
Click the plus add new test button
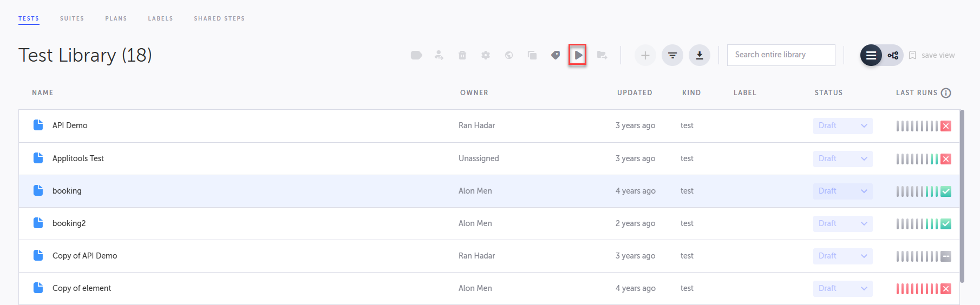click(645, 55)
